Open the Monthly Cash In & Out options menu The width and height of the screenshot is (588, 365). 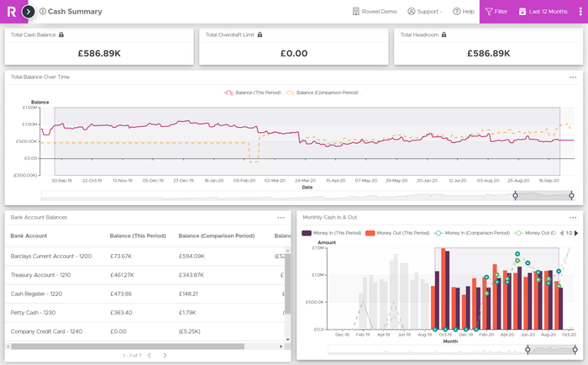pos(572,217)
